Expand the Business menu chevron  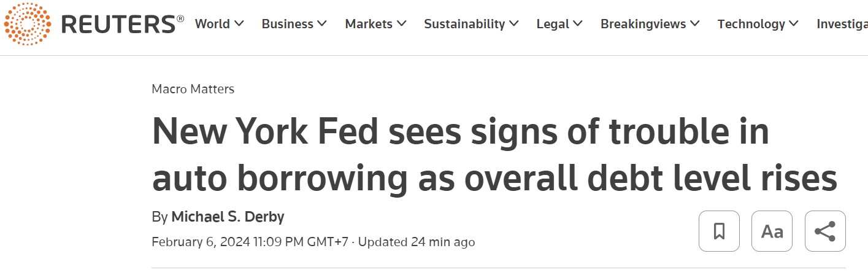click(322, 24)
